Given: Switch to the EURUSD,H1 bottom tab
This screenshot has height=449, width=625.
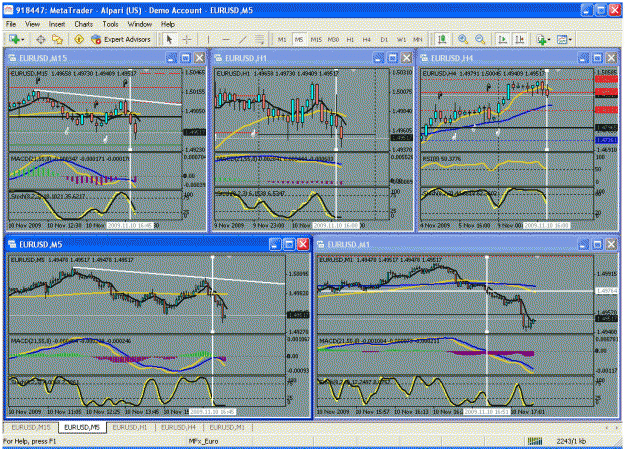Looking at the screenshot, I should [x=130, y=427].
